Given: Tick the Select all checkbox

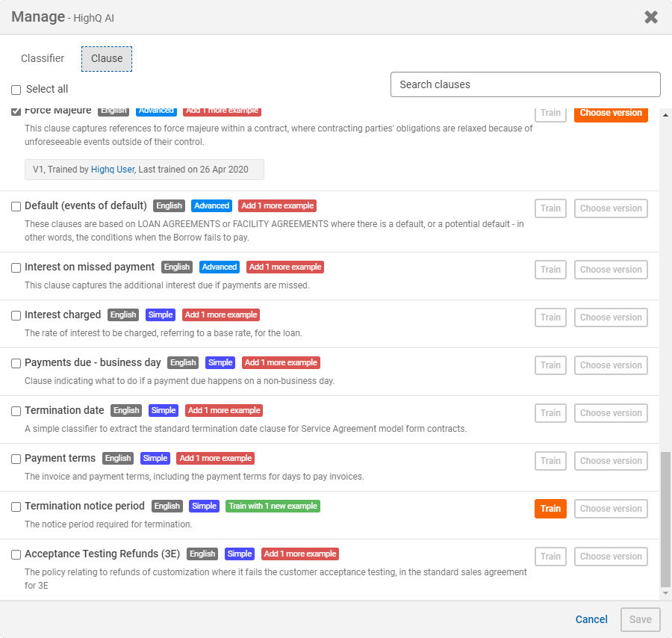Looking at the screenshot, I should 16,90.
